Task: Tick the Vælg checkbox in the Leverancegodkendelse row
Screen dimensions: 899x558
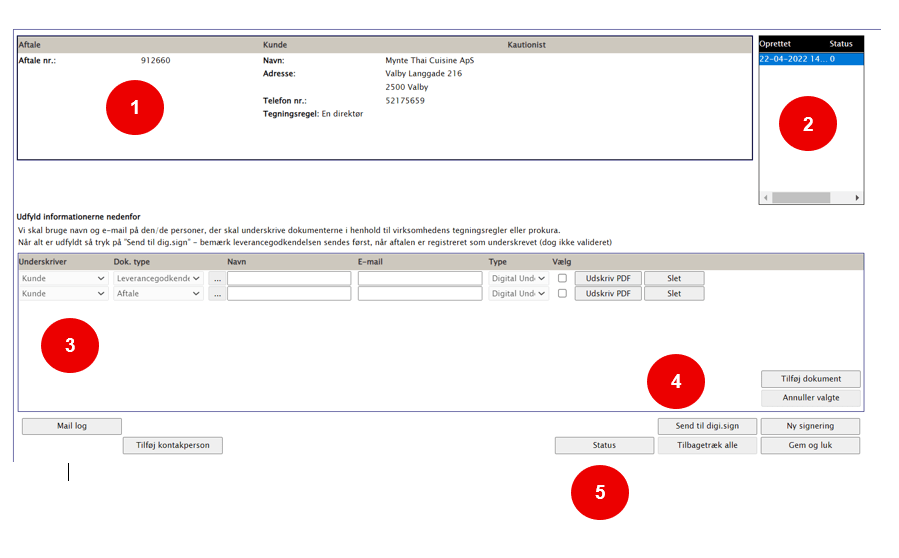Action: point(562,279)
